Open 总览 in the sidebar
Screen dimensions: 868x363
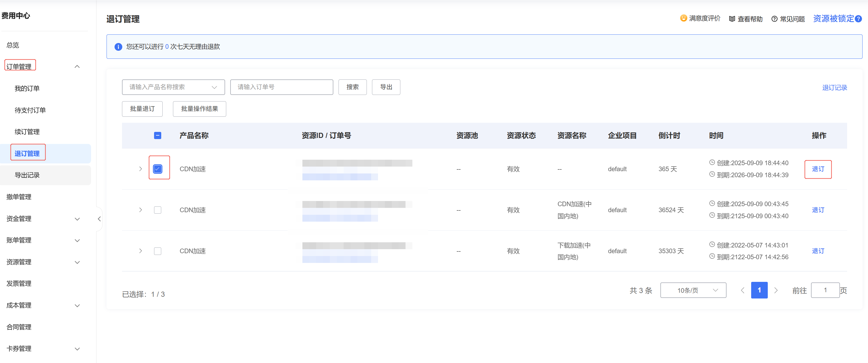coord(13,45)
